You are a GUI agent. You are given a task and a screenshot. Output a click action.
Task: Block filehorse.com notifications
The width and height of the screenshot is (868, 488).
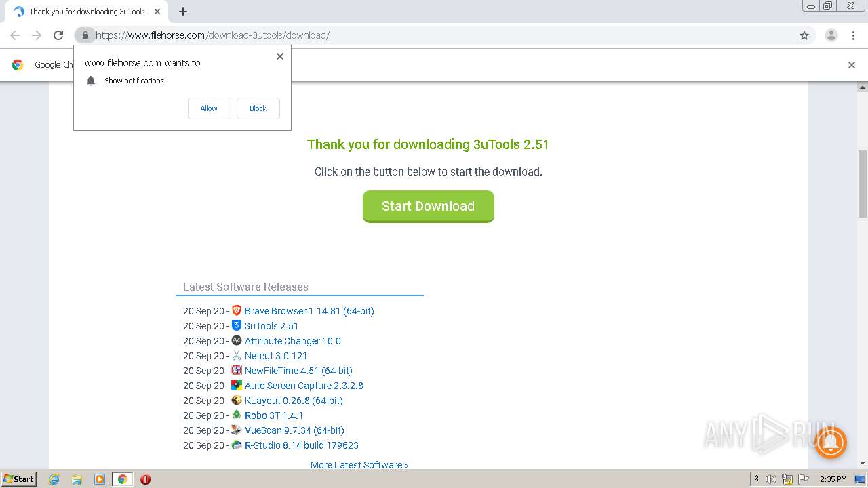coord(258,108)
